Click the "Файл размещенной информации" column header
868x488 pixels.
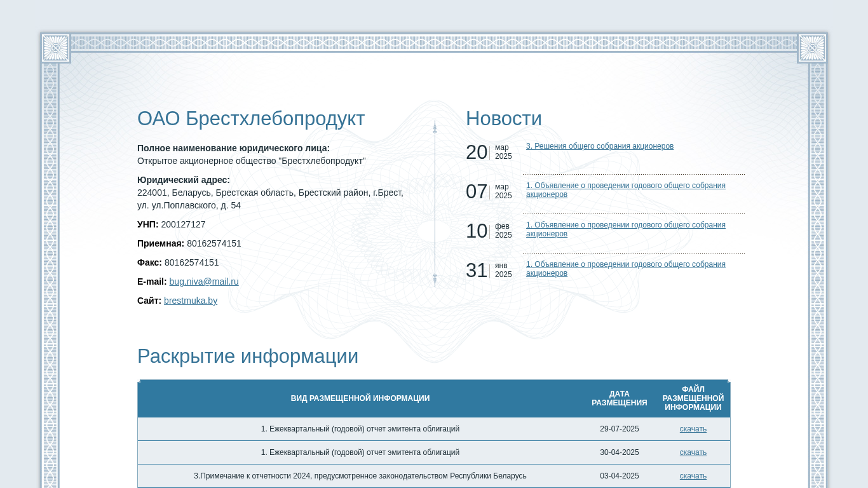[693, 398]
